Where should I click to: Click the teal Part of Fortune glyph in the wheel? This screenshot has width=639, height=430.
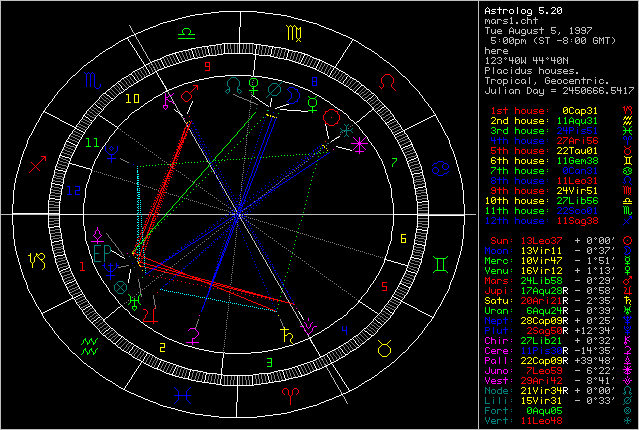120,287
